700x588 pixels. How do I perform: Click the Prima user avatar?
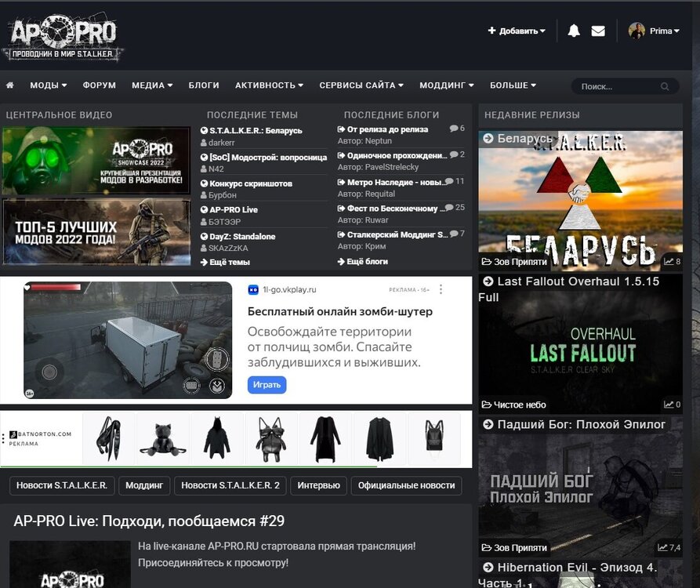tap(637, 31)
